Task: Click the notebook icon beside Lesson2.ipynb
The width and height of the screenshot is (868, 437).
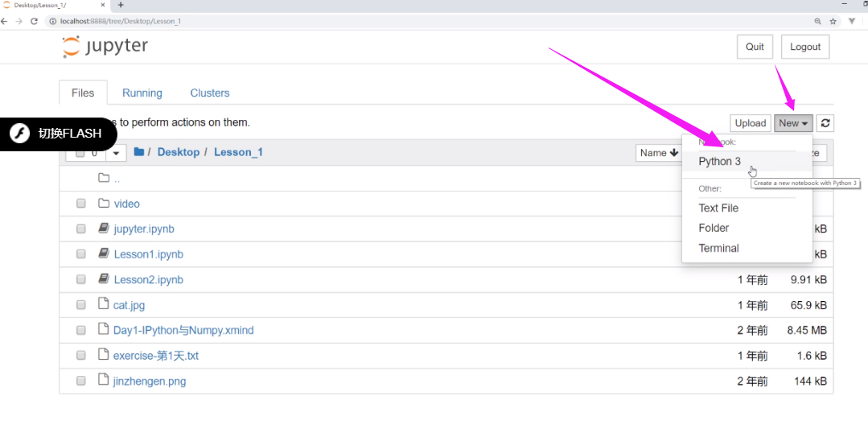Action: coord(104,279)
